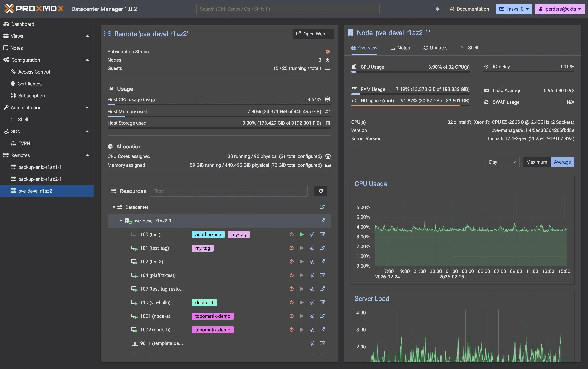Start VM 100 with the green play icon

(x=301, y=234)
